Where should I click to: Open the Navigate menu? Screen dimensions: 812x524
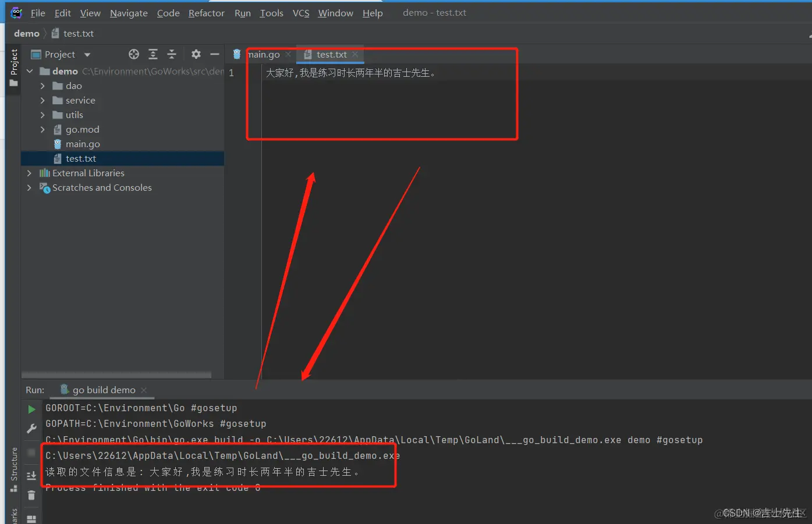click(129, 13)
